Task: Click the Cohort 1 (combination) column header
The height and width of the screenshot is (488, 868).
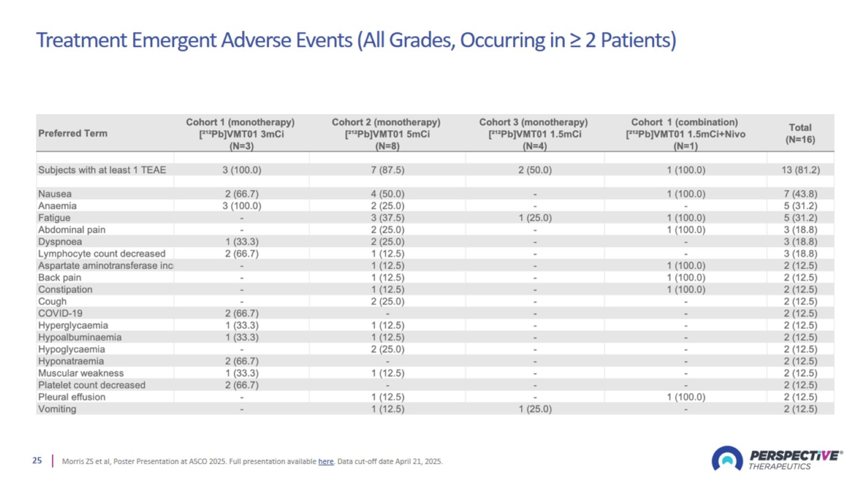Action: (685, 134)
